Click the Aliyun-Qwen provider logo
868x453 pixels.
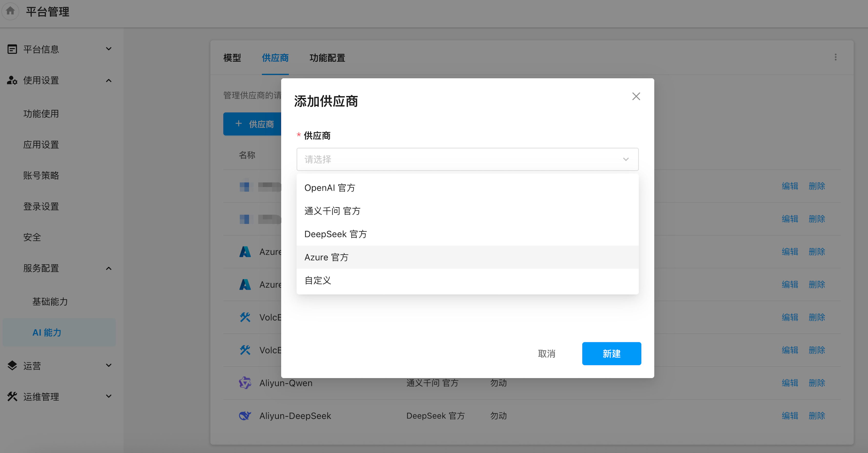tap(245, 383)
